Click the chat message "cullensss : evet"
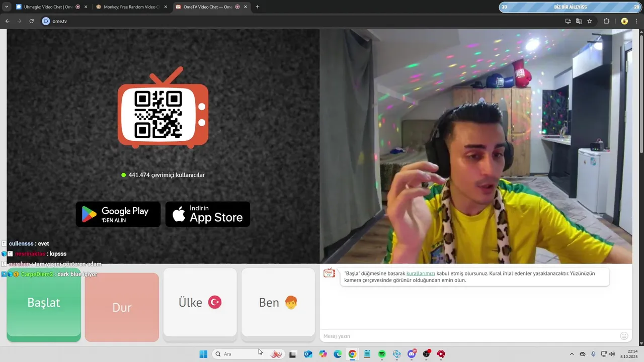The height and width of the screenshot is (362, 644). pos(29,243)
